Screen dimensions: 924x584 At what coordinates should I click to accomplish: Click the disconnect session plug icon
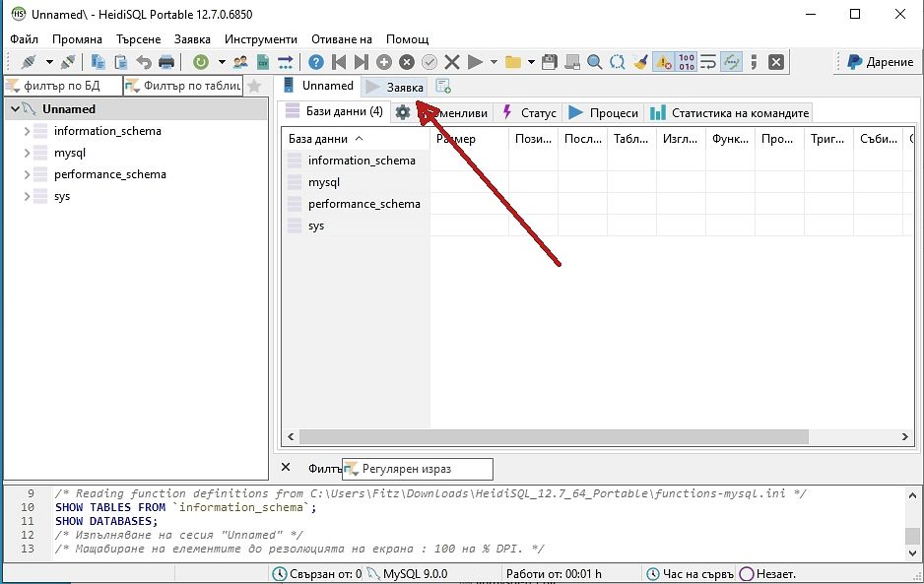[68, 62]
